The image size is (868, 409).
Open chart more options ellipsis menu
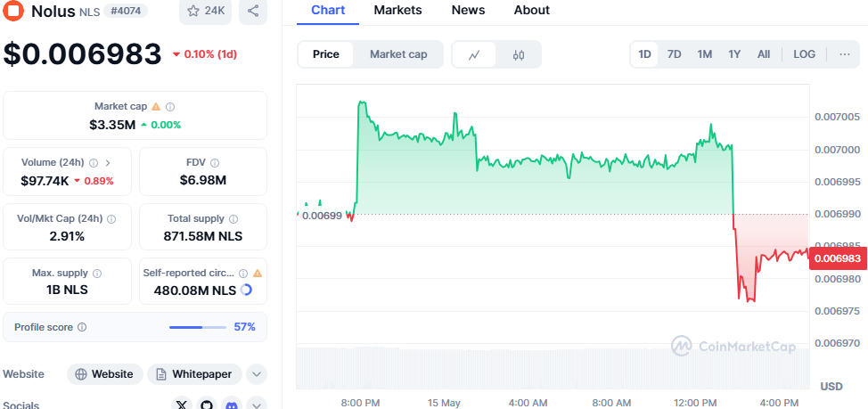click(x=844, y=54)
